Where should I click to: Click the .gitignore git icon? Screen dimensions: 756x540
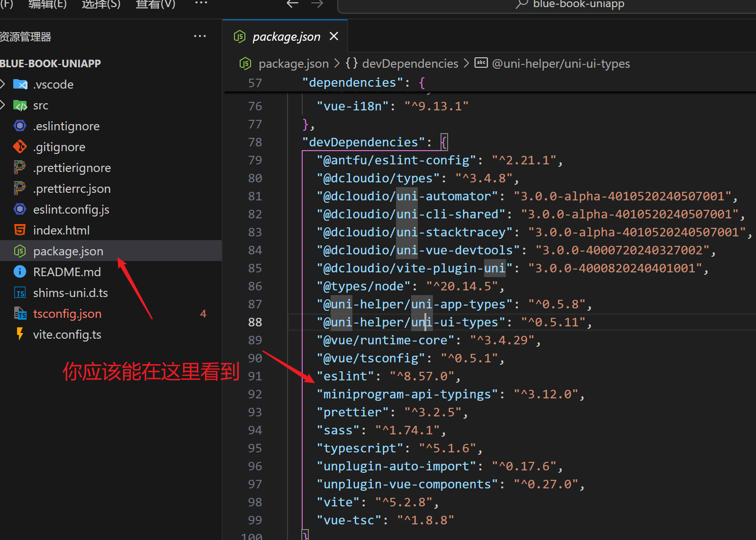click(x=20, y=147)
